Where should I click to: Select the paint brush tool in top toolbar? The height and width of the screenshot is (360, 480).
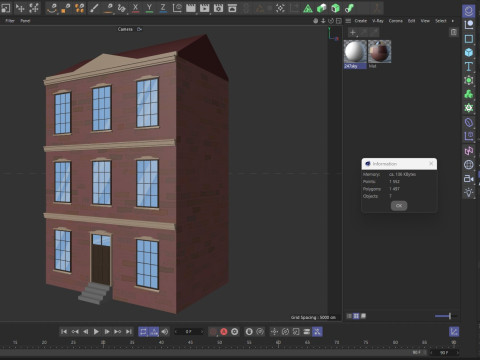tap(94, 8)
